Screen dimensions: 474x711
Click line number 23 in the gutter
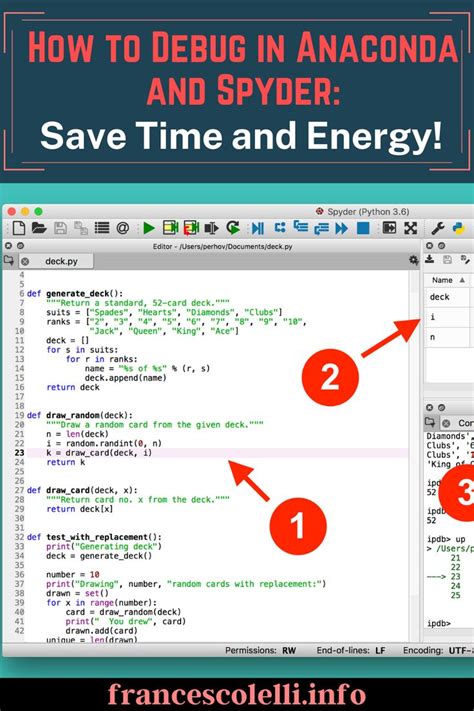20,453
